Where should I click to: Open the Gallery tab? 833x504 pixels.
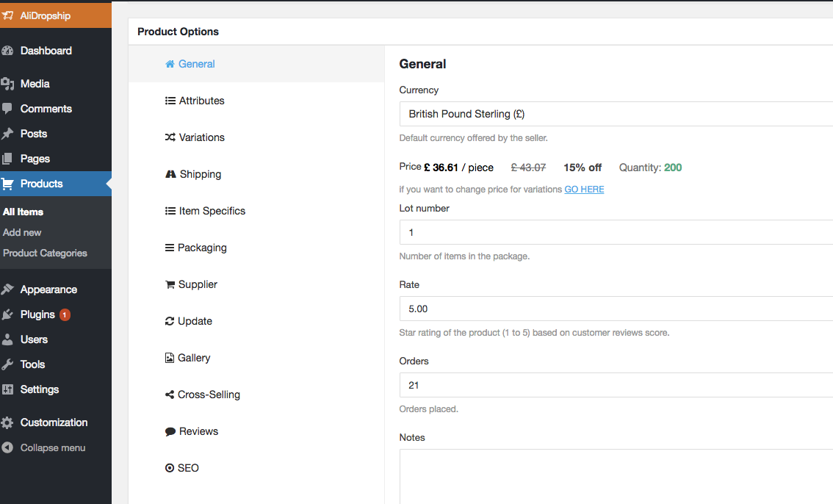pos(256,357)
